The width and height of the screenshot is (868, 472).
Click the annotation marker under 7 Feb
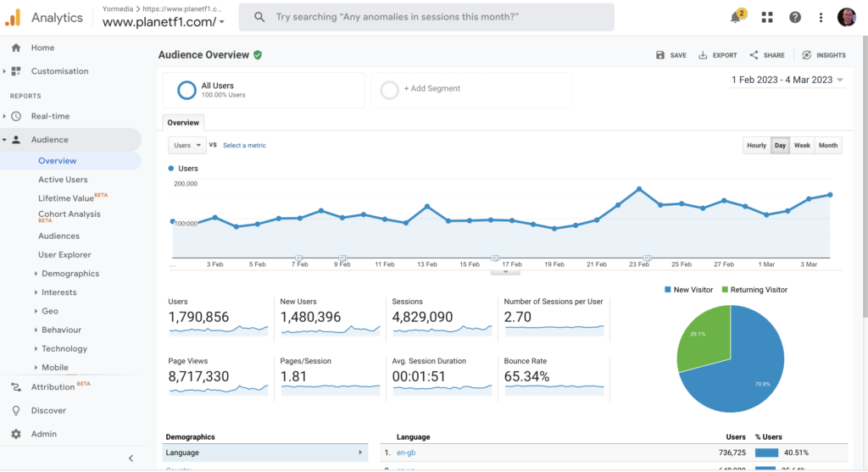(299, 258)
